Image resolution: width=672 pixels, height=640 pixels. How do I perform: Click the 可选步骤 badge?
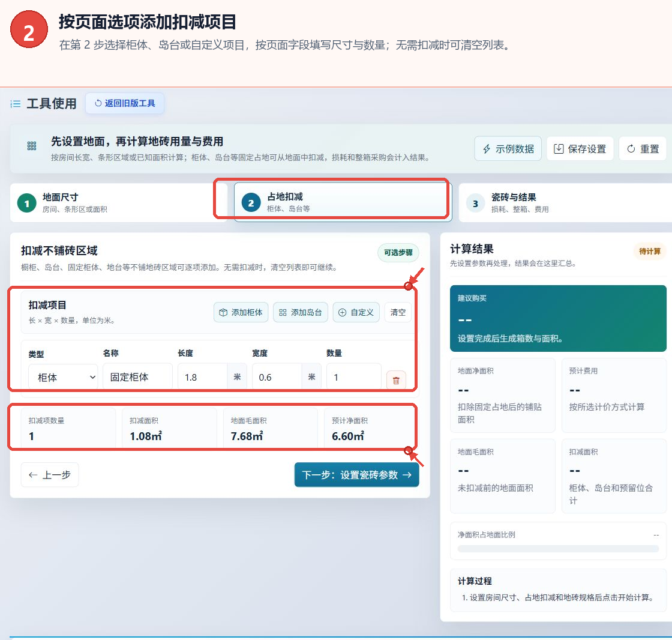pyautogui.click(x=398, y=253)
